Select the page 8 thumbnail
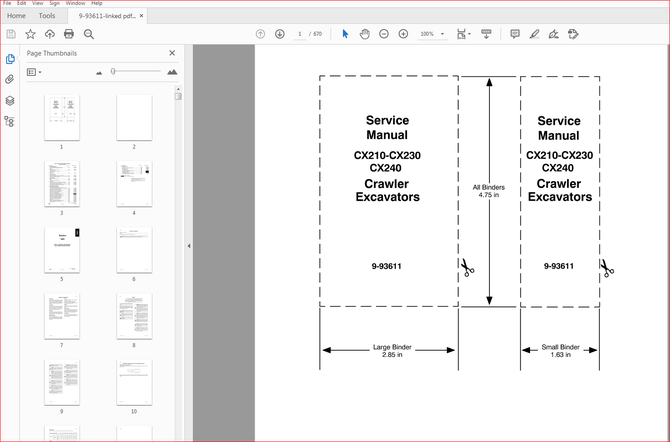 (x=134, y=316)
